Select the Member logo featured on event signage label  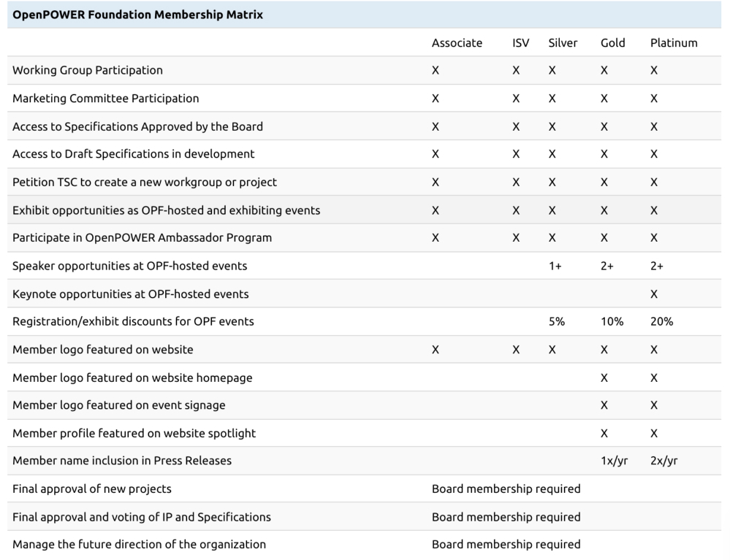[x=118, y=405]
